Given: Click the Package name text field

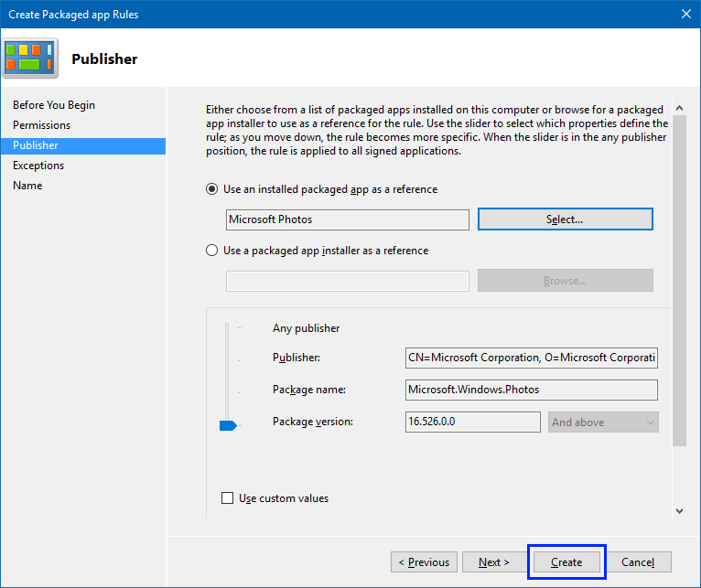Looking at the screenshot, I should tap(531, 390).
